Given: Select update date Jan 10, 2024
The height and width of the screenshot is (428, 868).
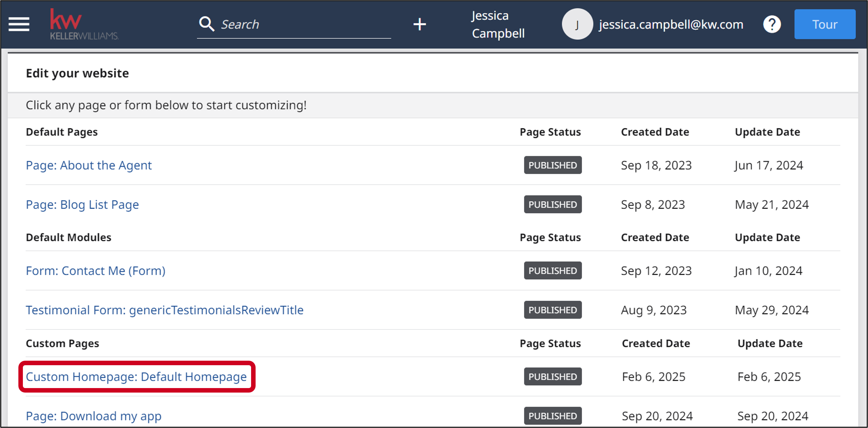Looking at the screenshot, I should (768, 271).
